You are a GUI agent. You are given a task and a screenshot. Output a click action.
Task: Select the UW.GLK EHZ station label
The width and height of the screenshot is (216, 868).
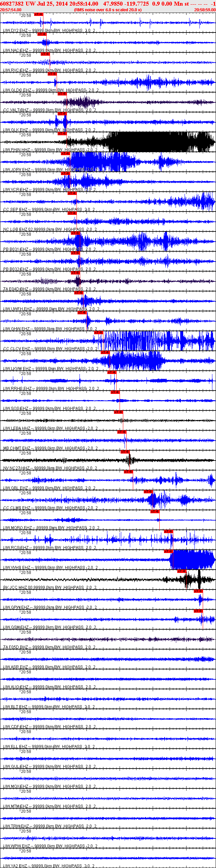point(50,130)
